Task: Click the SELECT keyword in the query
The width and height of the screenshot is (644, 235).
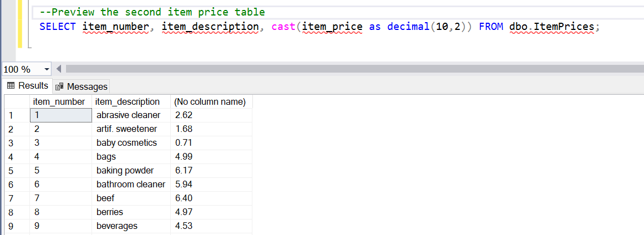Action: [58, 27]
